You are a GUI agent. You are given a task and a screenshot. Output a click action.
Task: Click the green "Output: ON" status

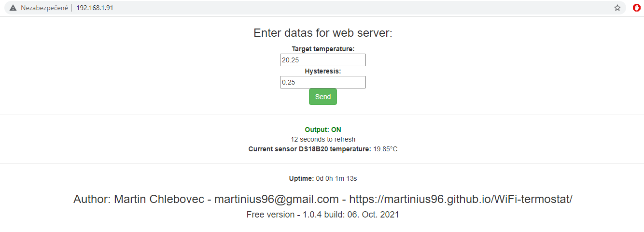click(x=323, y=130)
